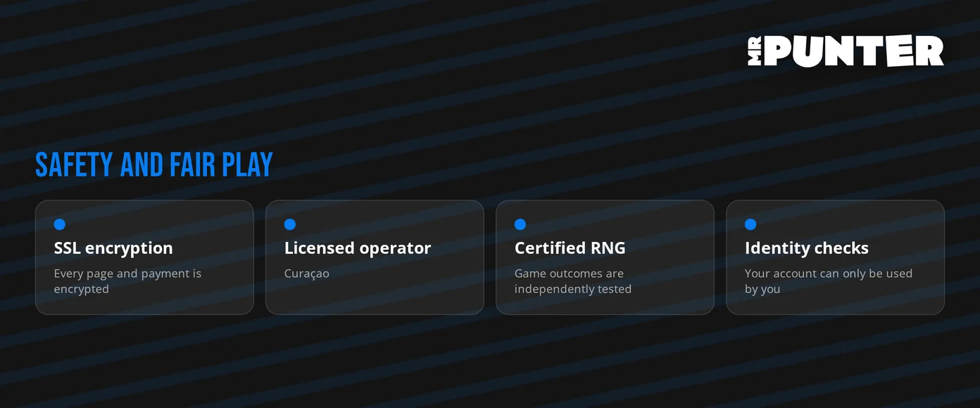The width and height of the screenshot is (980, 408).
Task: Select the Identity checks title
Action: [807, 248]
